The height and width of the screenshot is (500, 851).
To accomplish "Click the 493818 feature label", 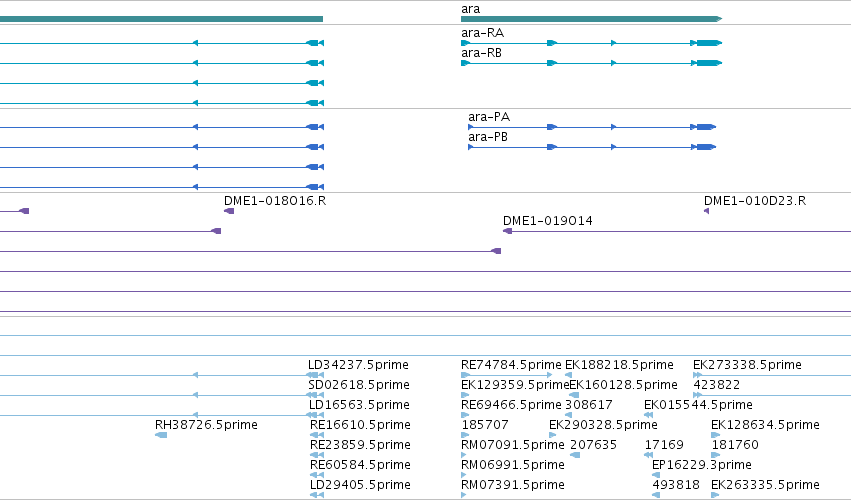I will [676, 485].
